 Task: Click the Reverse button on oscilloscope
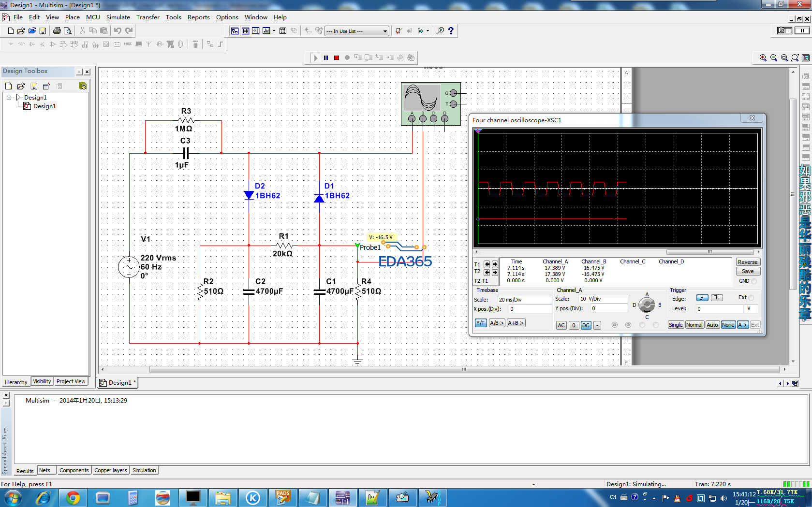coord(747,262)
